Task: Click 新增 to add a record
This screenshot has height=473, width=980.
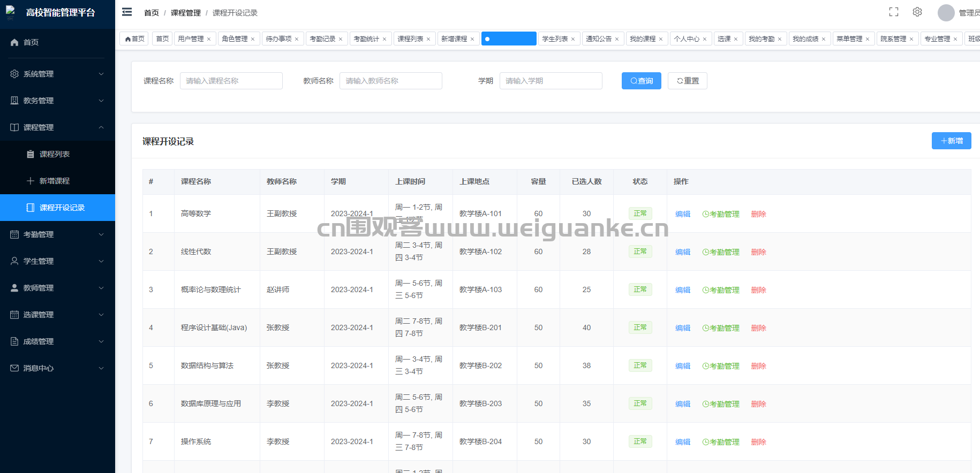Action: point(951,141)
